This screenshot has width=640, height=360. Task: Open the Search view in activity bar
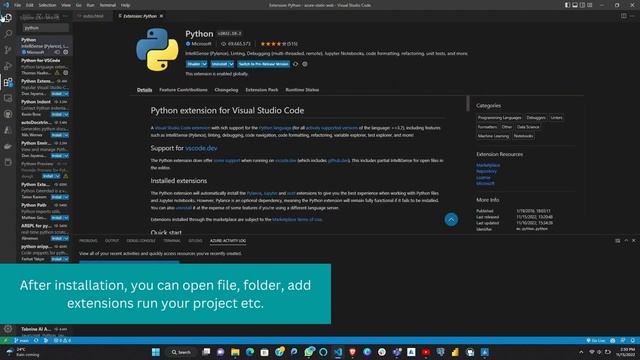pos(8,33)
